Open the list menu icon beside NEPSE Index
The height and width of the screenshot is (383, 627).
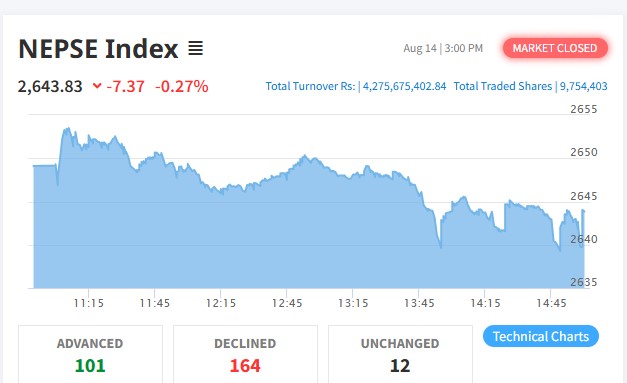(x=196, y=49)
